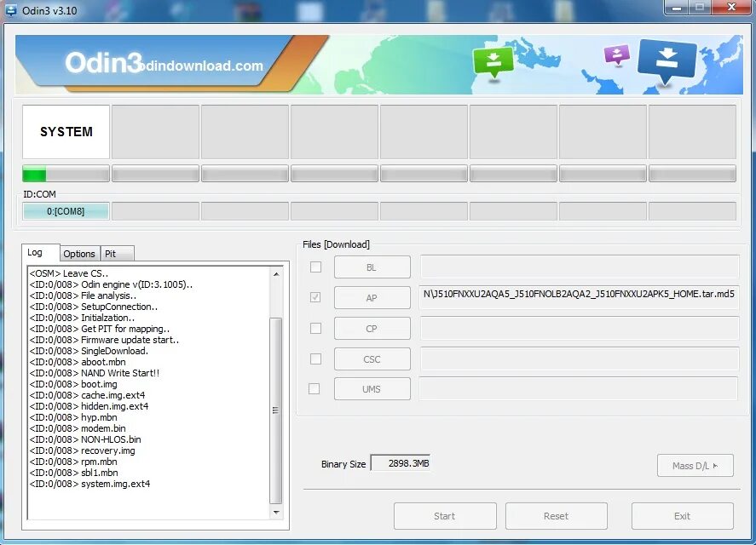This screenshot has width=756, height=545.
Task: Switch to the Options tab
Action: [x=79, y=254]
